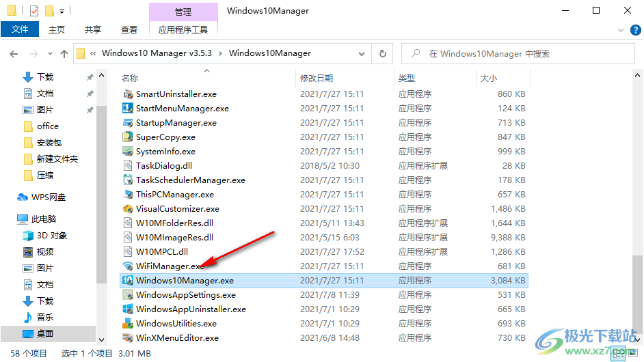Click Windows10 Manager v3.5.3 breadcrumb
Screen dimensions: 644x362
[157, 53]
